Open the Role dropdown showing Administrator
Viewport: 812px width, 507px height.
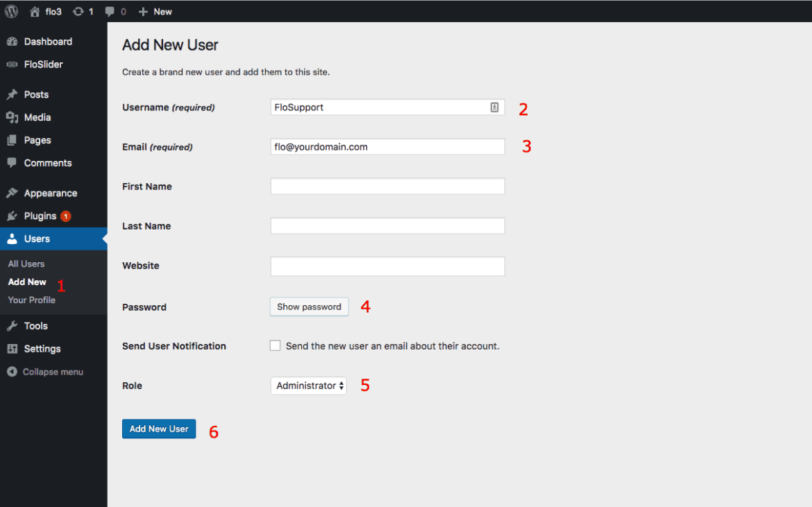pyautogui.click(x=308, y=385)
